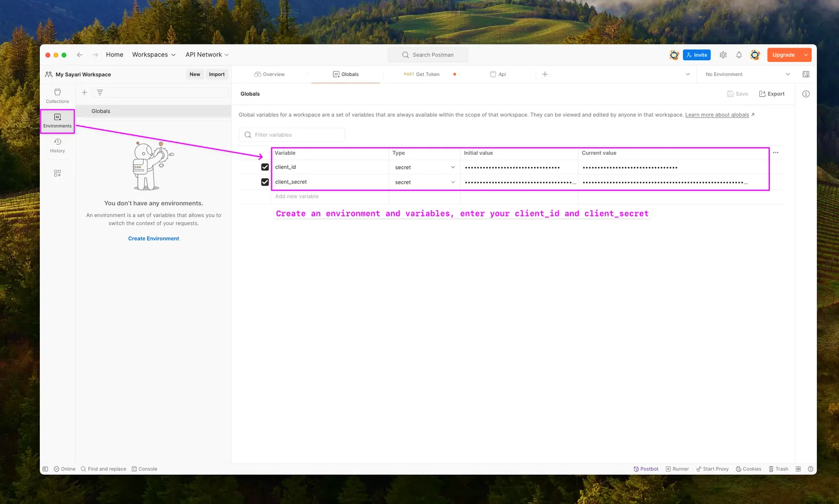
Task: Open the type dropdown for client_secret
Action: point(424,182)
